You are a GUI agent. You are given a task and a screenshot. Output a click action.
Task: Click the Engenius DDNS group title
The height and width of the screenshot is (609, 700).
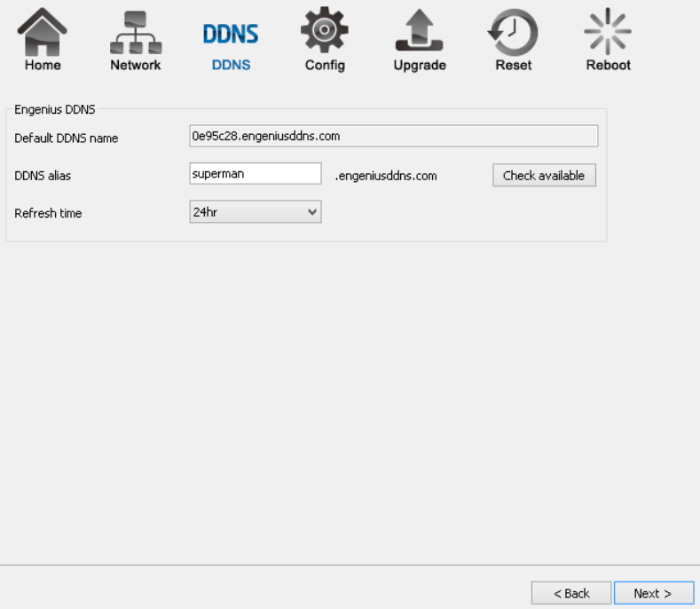[54, 109]
